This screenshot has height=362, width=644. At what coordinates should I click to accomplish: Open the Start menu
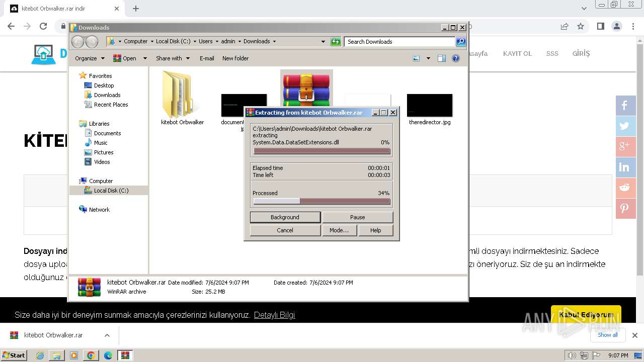[x=14, y=355]
